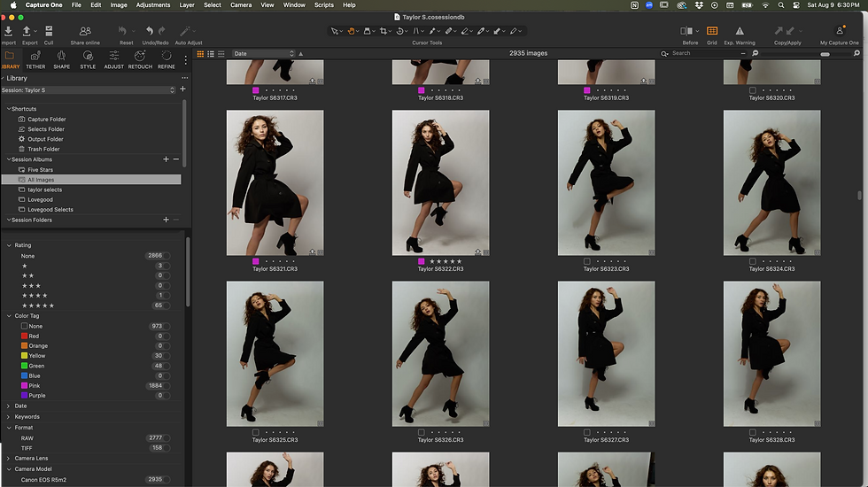This screenshot has width=868, height=487.
Task: Click the Reset adjustments icon
Action: [x=123, y=31]
